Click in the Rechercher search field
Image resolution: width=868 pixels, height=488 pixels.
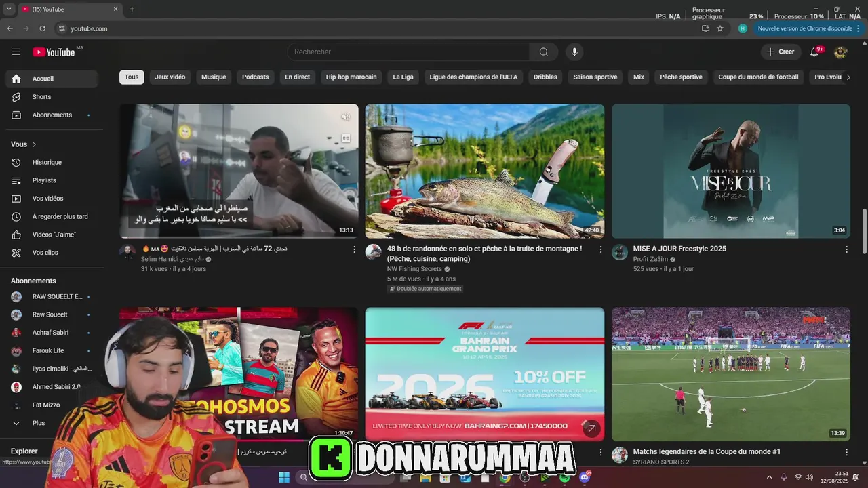pos(408,52)
